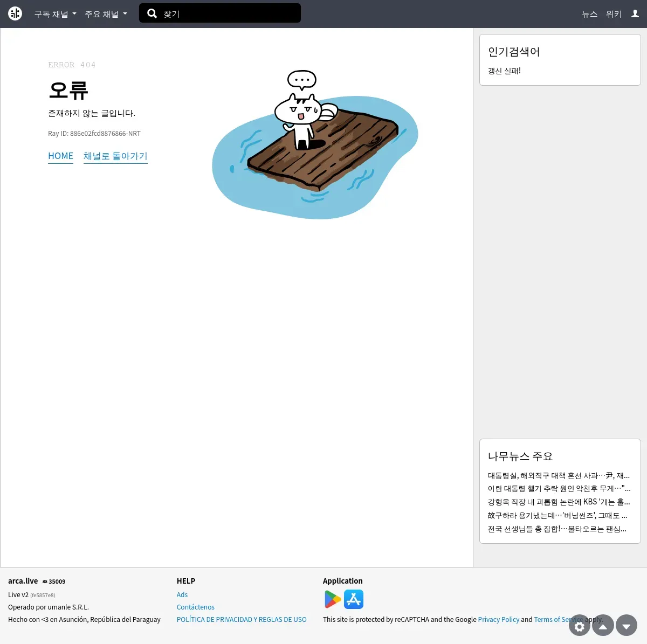The width and height of the screenshot is (647, 644).
Task: Click the magnifier search icon
Action: tap(152, 13)
